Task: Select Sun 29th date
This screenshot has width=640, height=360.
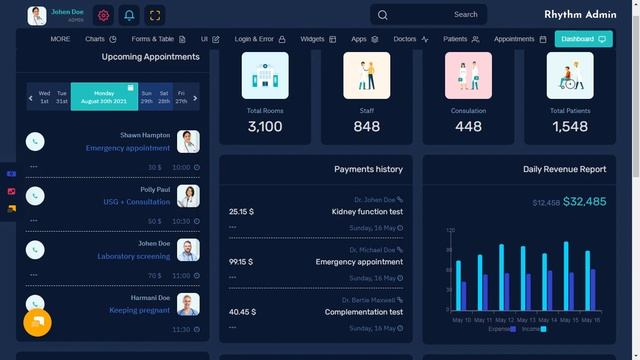Action: point(147,97)
